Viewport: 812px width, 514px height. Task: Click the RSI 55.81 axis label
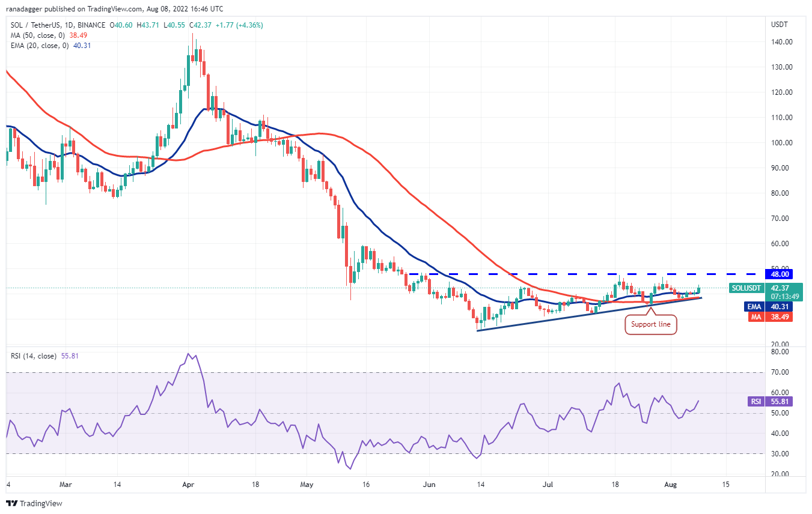coord(770,401)
